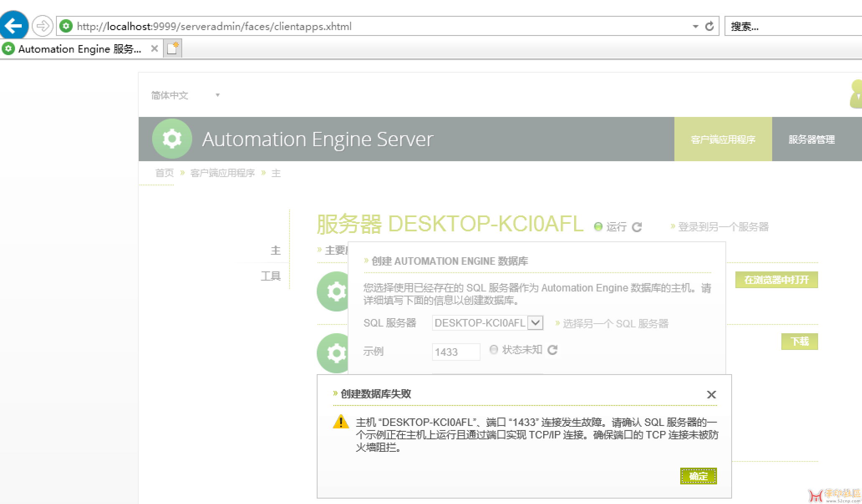
Task: Click the 下载 button
Action: click(799, 342)
